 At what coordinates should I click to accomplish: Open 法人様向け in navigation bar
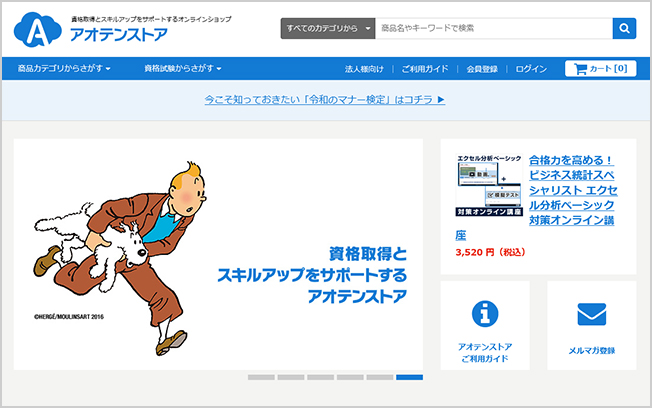tap(364, 69)
